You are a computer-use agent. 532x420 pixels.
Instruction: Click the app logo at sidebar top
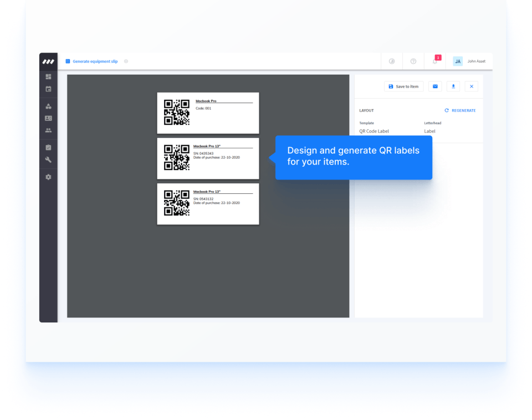(x=48, y=62)
